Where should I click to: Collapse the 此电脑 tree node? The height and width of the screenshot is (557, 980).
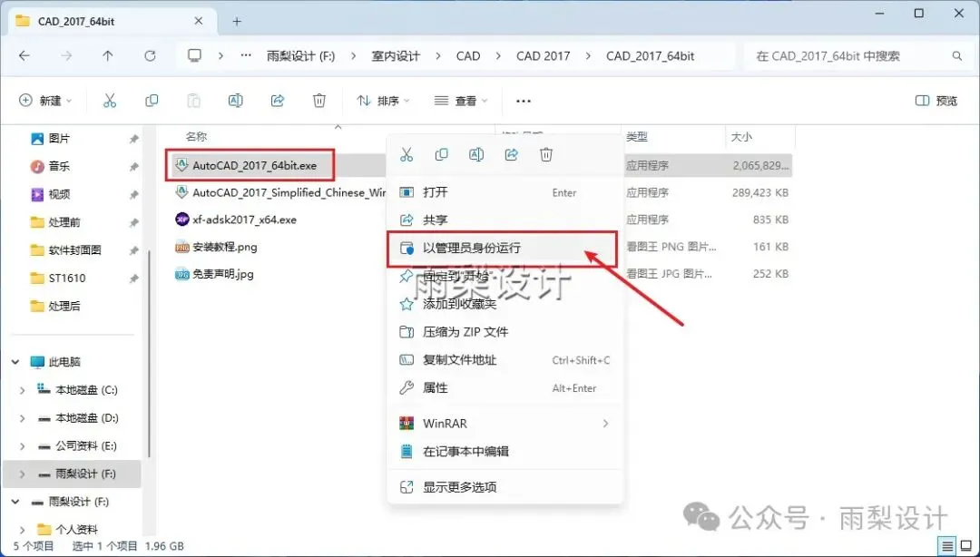point(15,362)
